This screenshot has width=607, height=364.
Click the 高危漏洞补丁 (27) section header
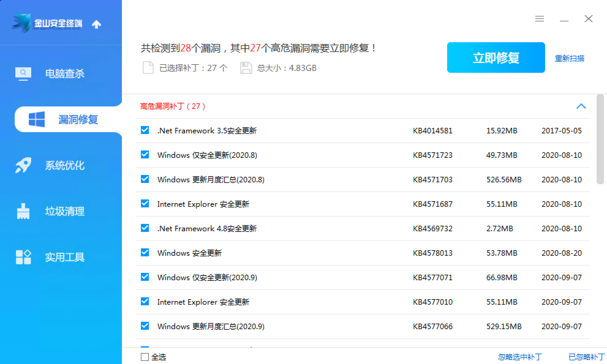(173, 106)
